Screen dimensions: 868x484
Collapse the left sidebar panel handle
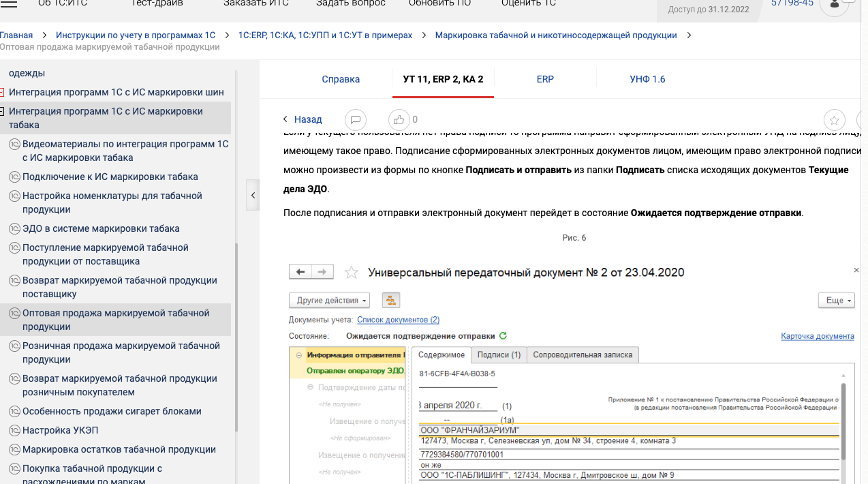click(x=253, y=196)
